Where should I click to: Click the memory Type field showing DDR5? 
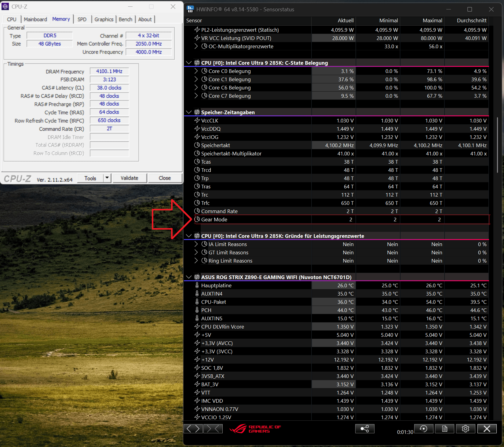50,35
